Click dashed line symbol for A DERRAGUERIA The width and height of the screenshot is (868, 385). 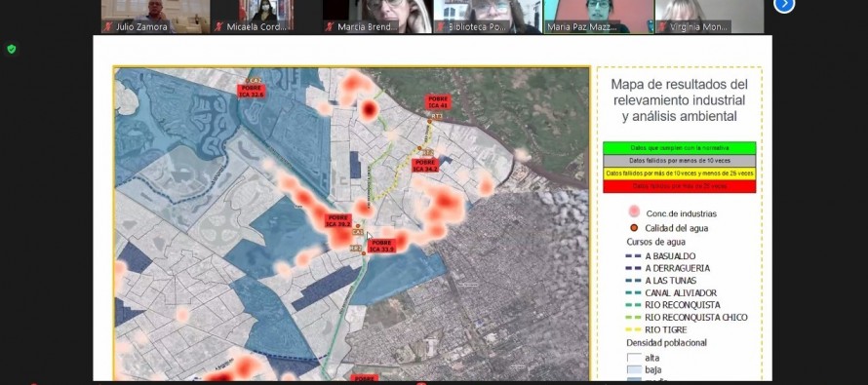pyautogui.click(x=634, y=268)
